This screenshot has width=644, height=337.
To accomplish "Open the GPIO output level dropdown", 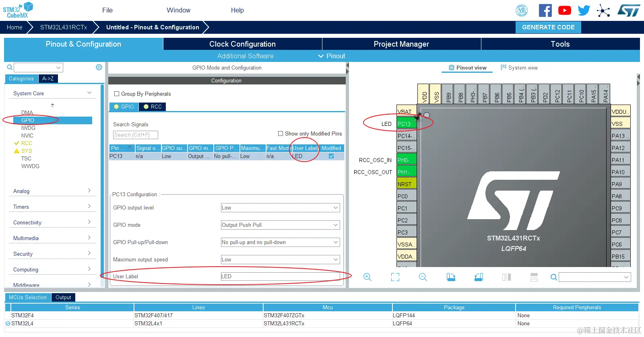I will (280, 208).
